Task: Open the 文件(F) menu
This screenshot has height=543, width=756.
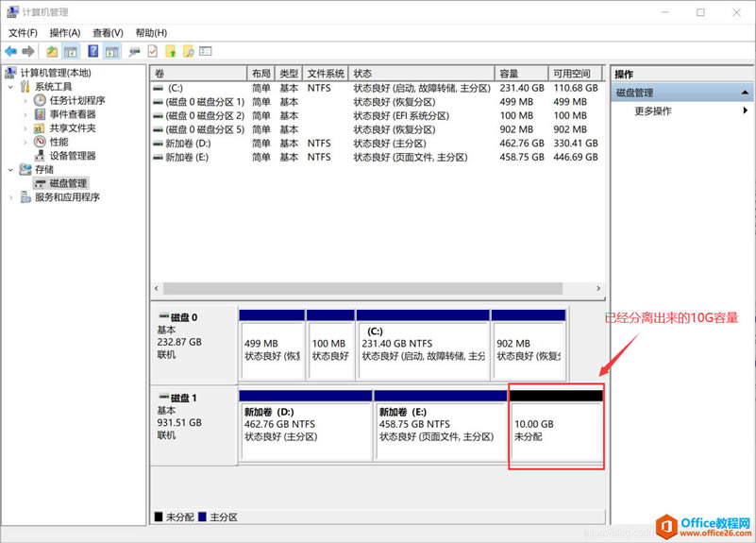Action: tap(23, 33)
